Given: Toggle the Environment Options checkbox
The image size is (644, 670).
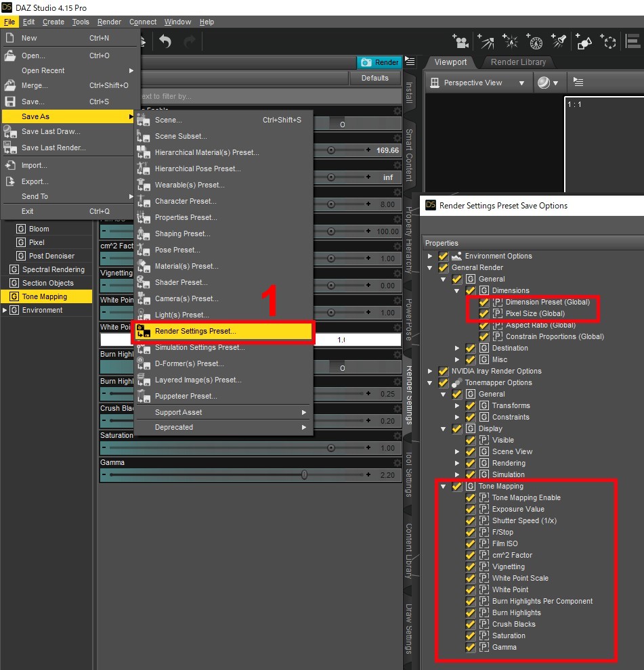Looking at the screenshot, I should click(x=443, y=256).
